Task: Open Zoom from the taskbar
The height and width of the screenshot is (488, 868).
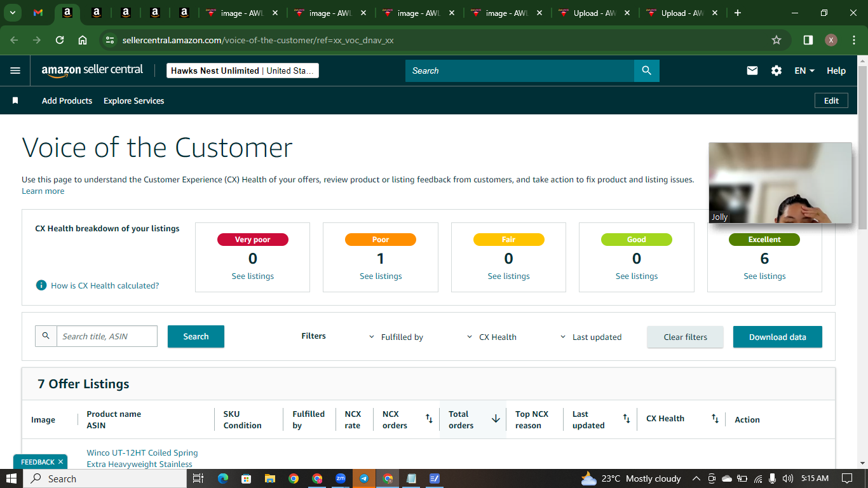Action: click(341, 478)
